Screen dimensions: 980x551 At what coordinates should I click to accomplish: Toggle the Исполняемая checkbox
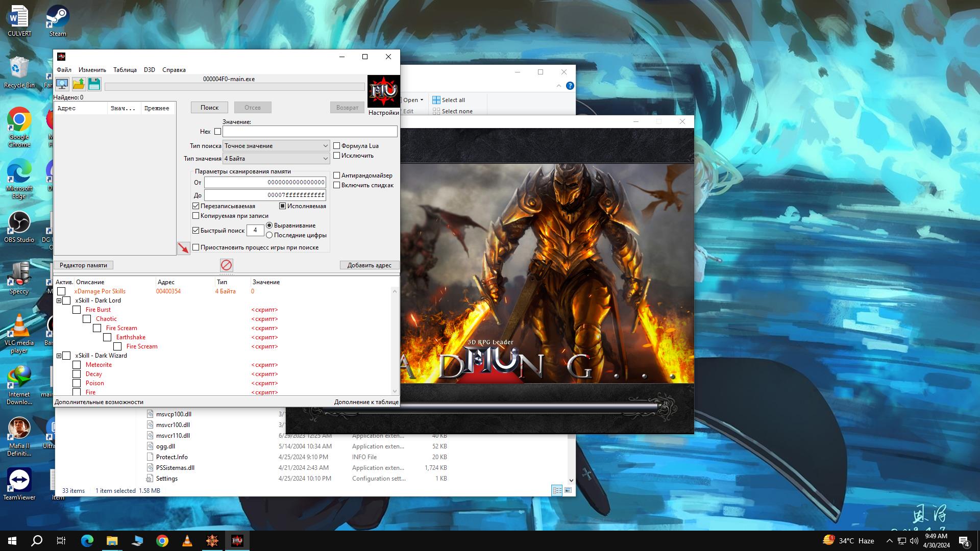[x=282, y=206]
